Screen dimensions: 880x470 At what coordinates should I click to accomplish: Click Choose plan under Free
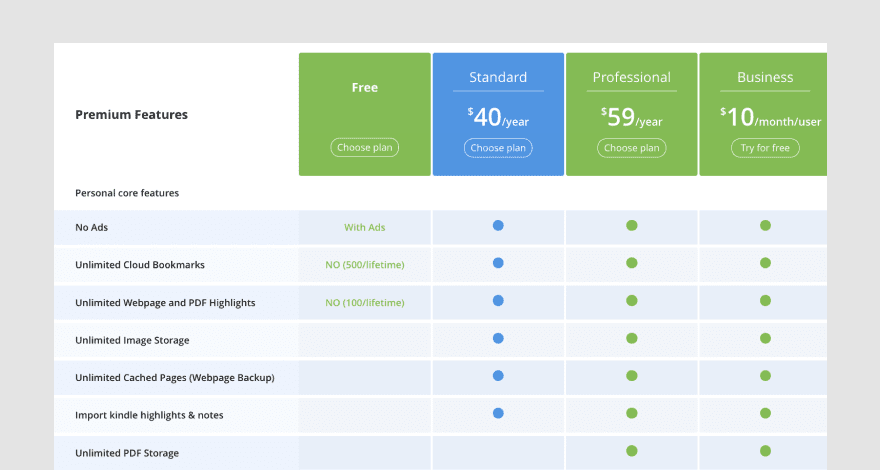click(365, 148)
